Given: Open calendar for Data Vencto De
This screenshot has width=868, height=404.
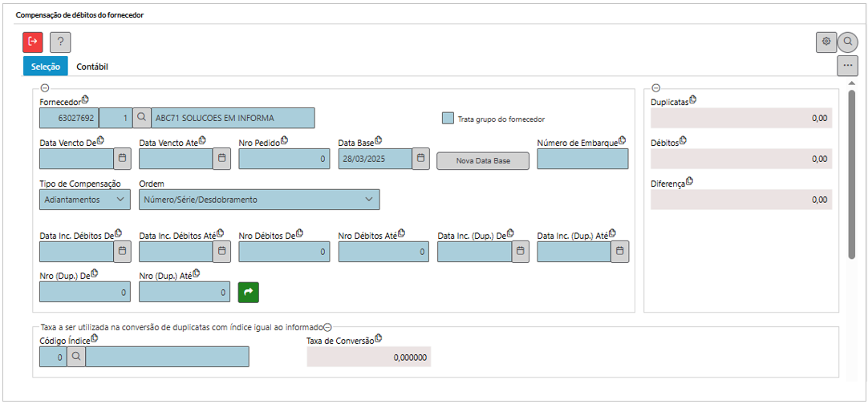Looking at the screenshot, I should pyautogui.click(x=123, y=160).
